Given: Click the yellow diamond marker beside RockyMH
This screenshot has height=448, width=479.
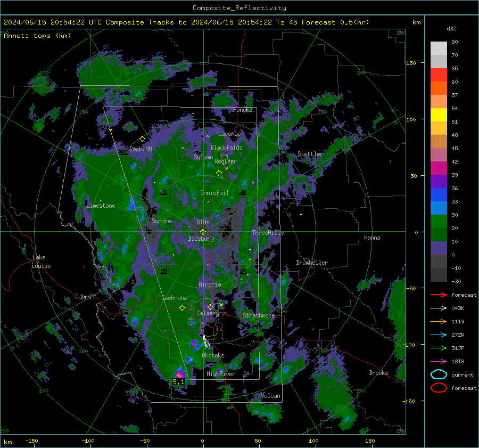Looking at the screenshot, I should (x=142, y=139).
